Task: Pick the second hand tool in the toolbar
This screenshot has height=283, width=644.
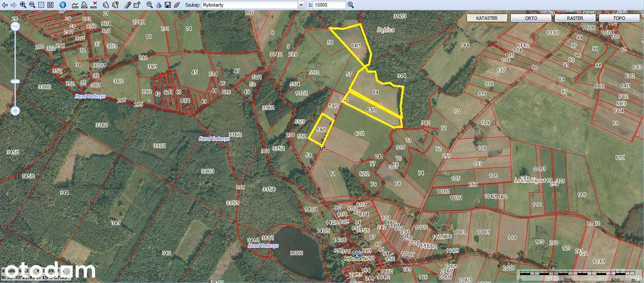Action: pyautogui.click(x=115, y=5)
